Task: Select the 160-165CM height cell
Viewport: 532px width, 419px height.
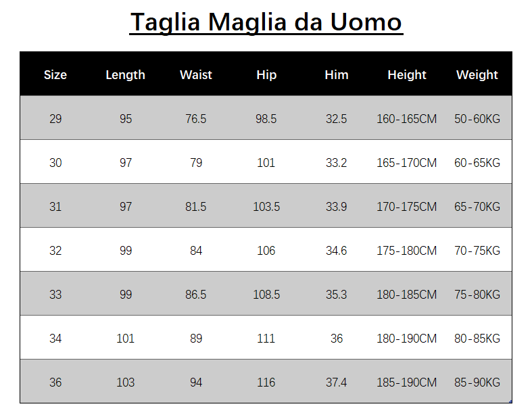Action: pyautogui.click(x=407, y=119)
